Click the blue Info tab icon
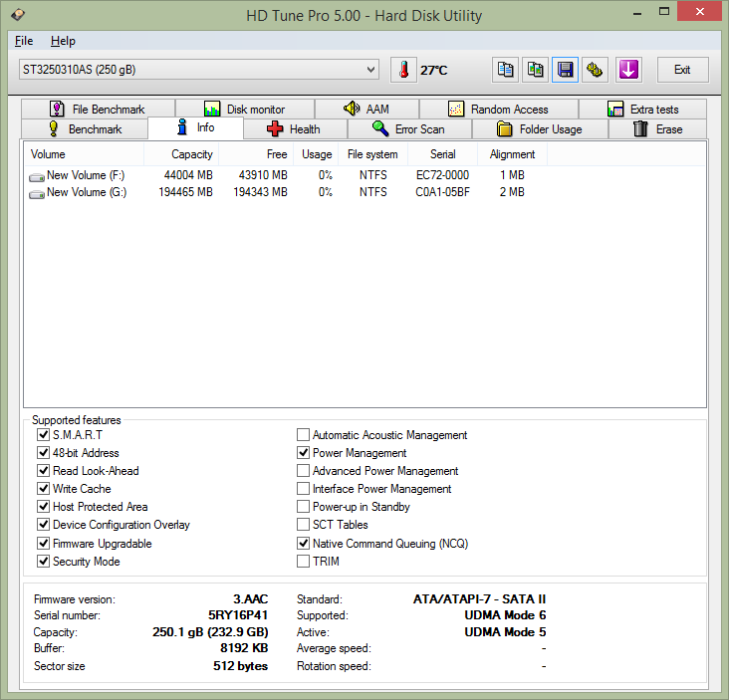 coord(182,126)
